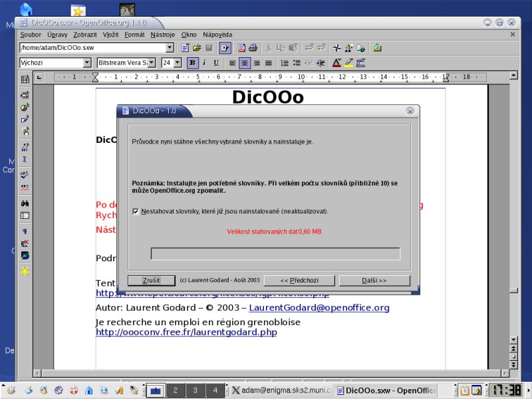The image size is (532, 399).
Task: Click Insert Table icon in side toolbar
Action: point(25,79)
